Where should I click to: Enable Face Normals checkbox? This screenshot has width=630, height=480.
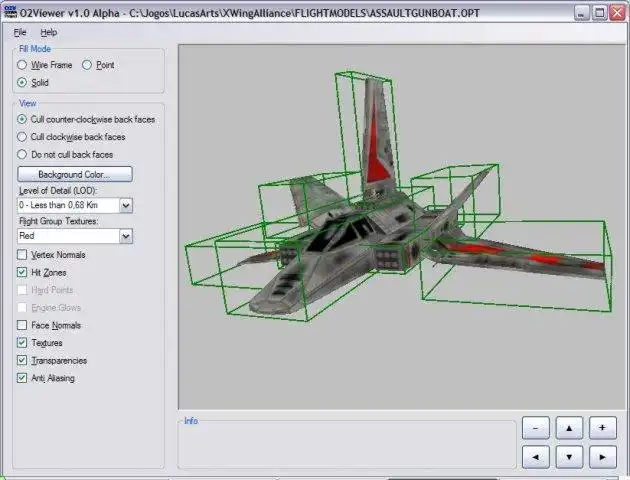(22, 325)
